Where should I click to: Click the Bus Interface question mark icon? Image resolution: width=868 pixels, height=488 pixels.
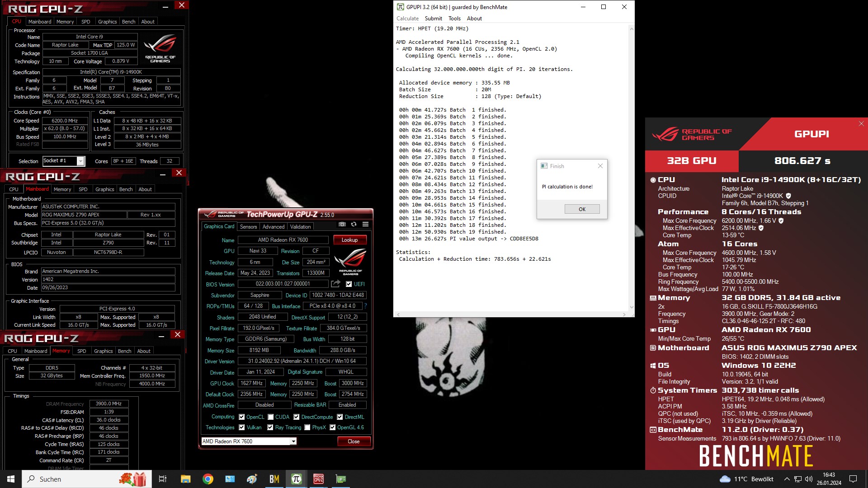pos(365,306)
